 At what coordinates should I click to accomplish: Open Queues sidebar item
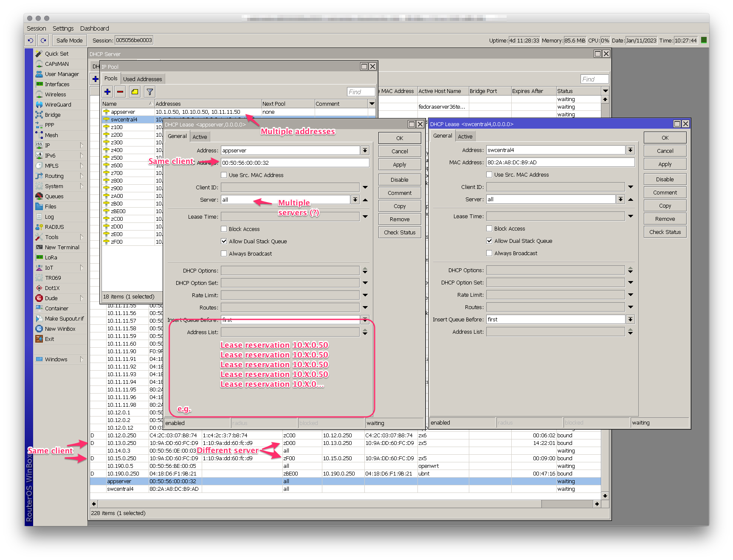pyautogui.click(x=54, y=196)
